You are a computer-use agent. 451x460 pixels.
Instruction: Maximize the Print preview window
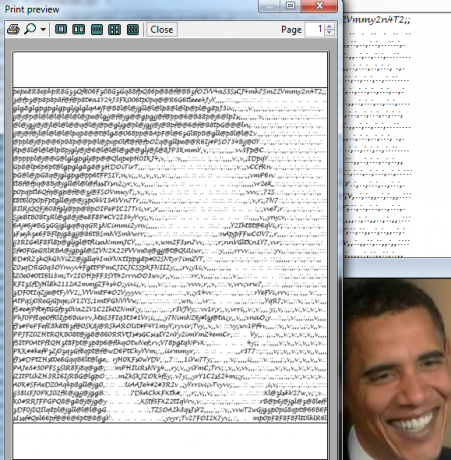click(290, 6)
